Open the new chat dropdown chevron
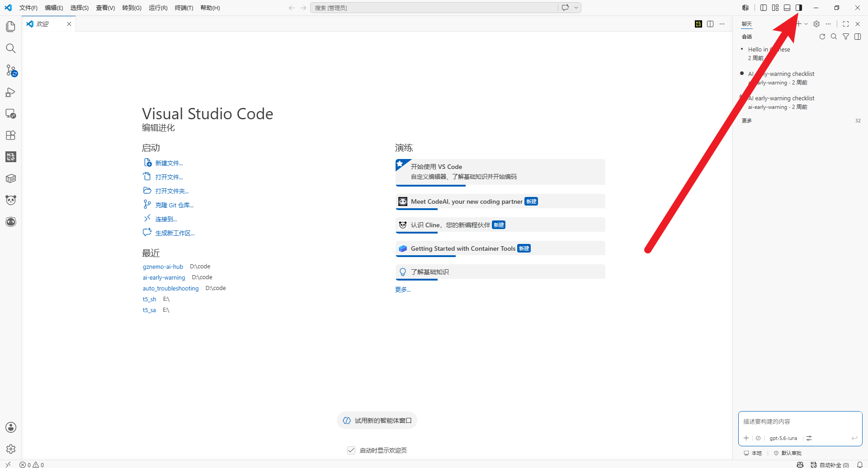The height and width of the screenshot is (468, 868). click(806, 24)
